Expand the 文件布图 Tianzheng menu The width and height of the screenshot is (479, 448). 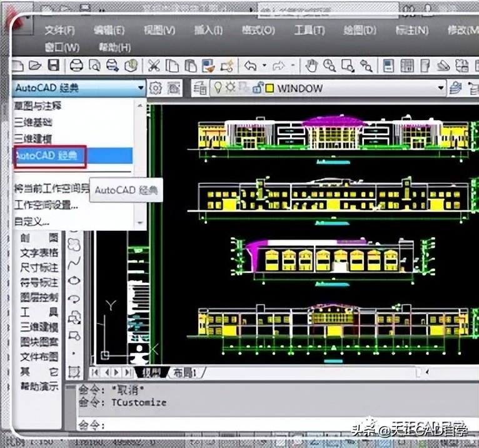tap(39, 357)
